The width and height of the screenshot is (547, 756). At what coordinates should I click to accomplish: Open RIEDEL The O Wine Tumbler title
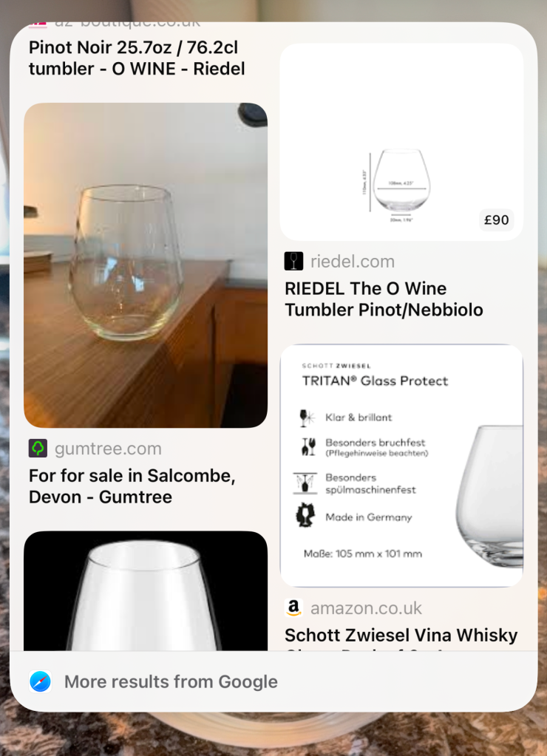point(384,299)
